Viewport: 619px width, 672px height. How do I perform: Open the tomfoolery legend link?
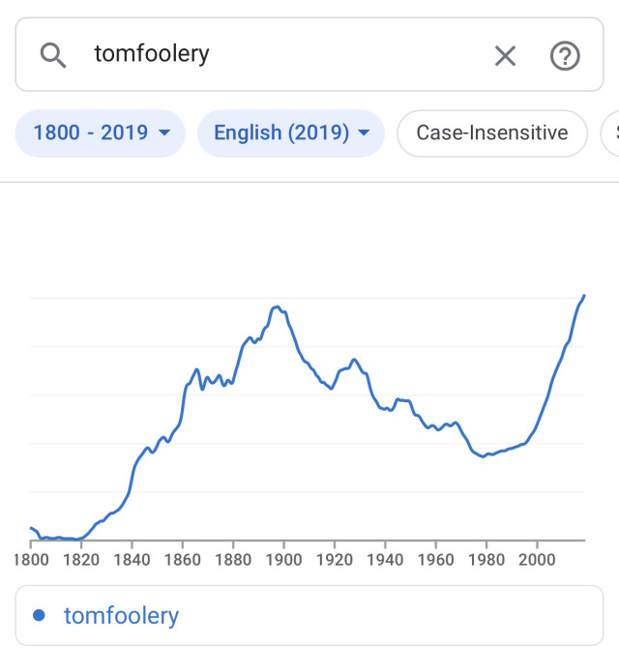pos(121,615)
